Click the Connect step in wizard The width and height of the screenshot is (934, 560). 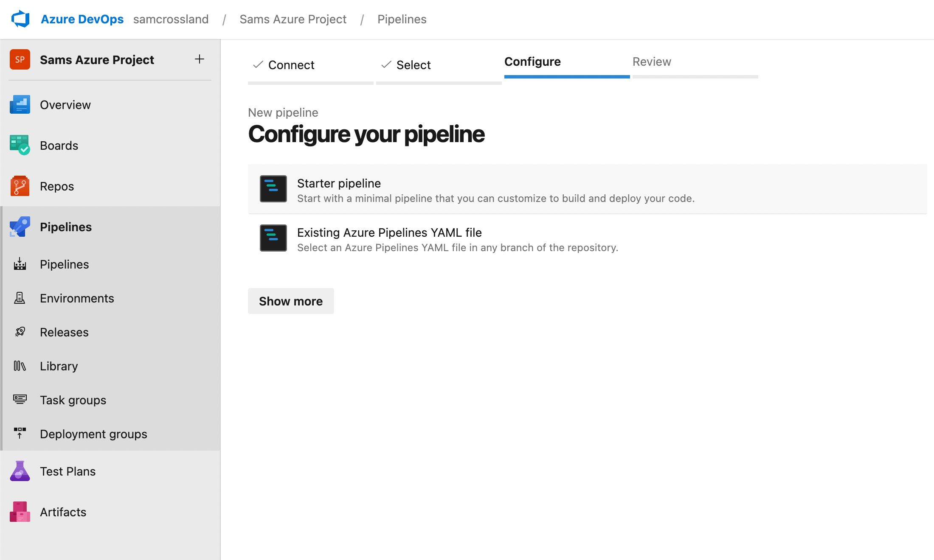coord(291,64)
